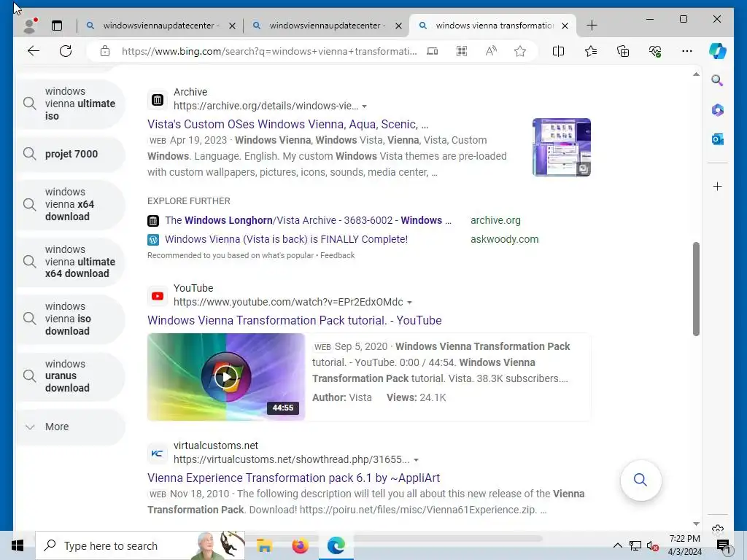Open the Favorites list
The image size is (747, 560).
click(x=591, y=51)
